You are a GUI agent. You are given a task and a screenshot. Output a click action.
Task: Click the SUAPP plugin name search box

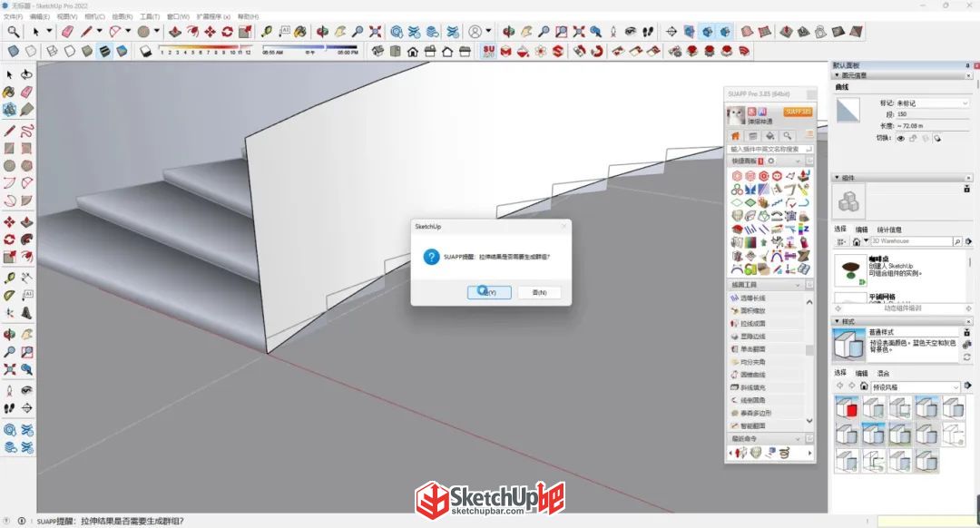[770, 150]
